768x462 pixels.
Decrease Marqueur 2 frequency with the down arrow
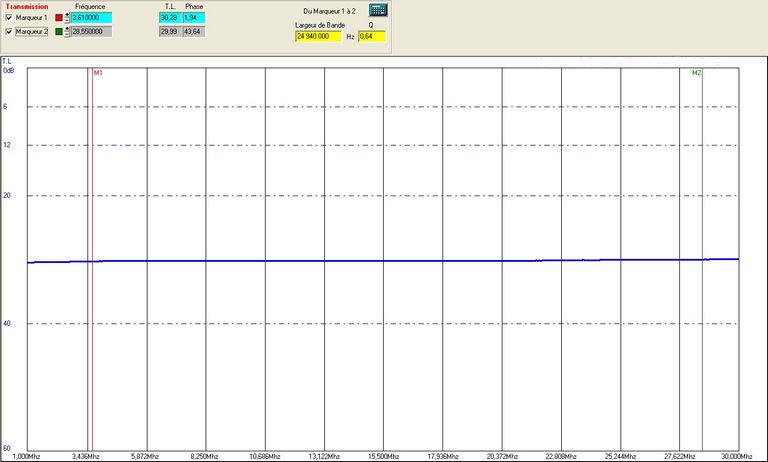tap(67, 34)
